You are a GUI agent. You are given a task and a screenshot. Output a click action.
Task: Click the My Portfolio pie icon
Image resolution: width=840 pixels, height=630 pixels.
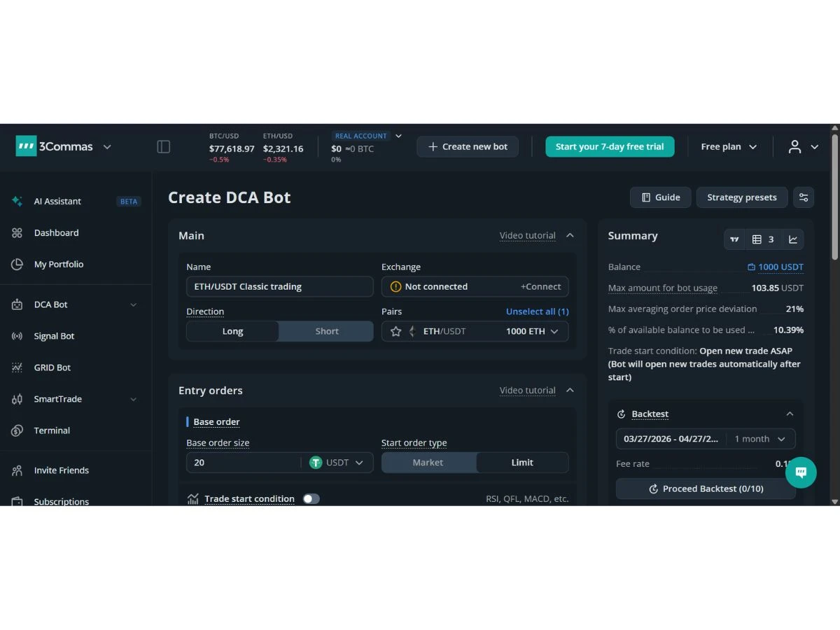[x=17, y=264]
